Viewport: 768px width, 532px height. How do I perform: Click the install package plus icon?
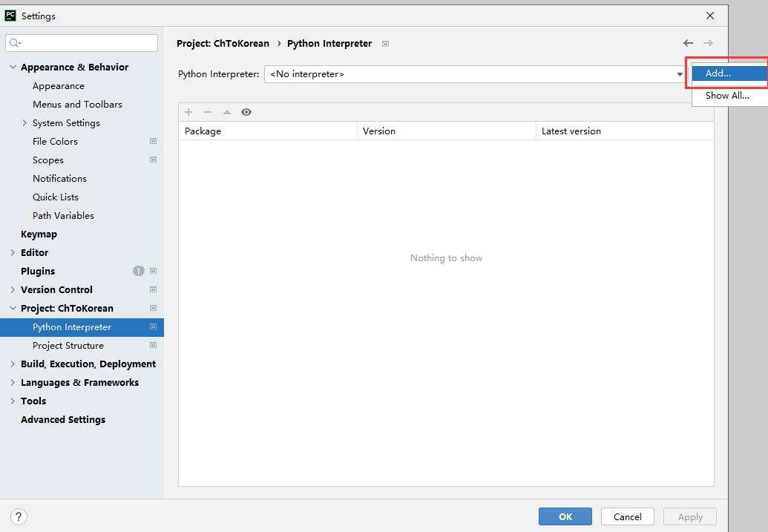tap(188, 112)
